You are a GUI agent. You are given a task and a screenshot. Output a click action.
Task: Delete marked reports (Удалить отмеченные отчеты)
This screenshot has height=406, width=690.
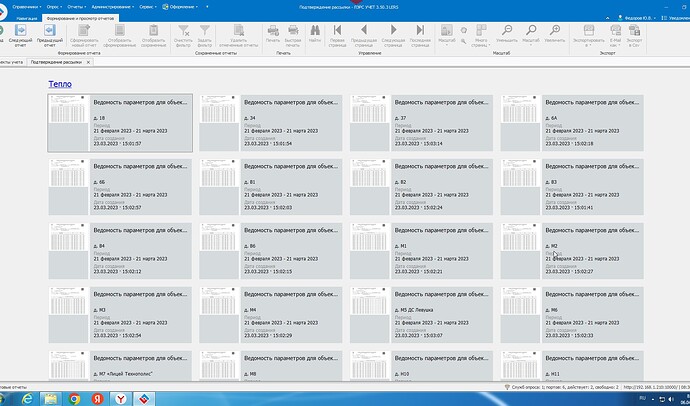coord(239,35)
